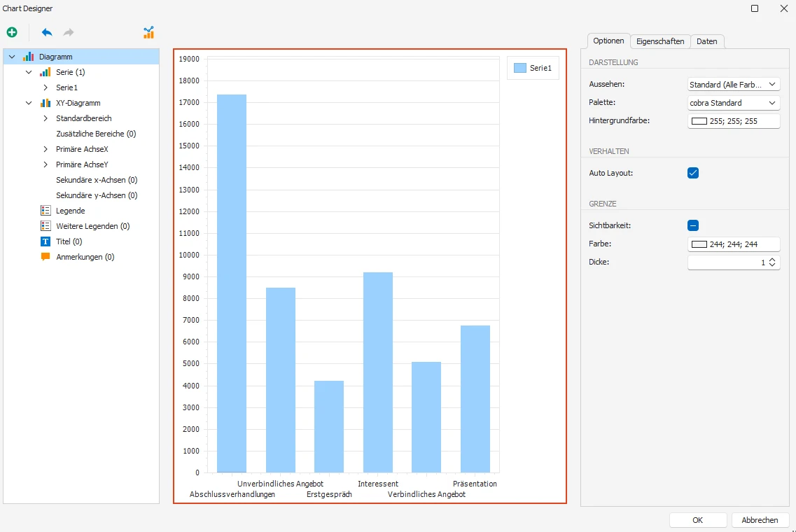Click the Unverbindliches Angebot bar
This screenshot has height=532, width=796.
280,380
